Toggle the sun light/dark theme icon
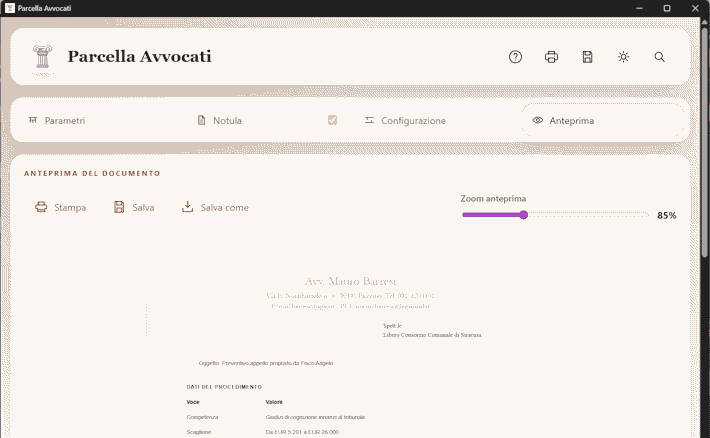710x438 pixels. click(x=624, y=57)
